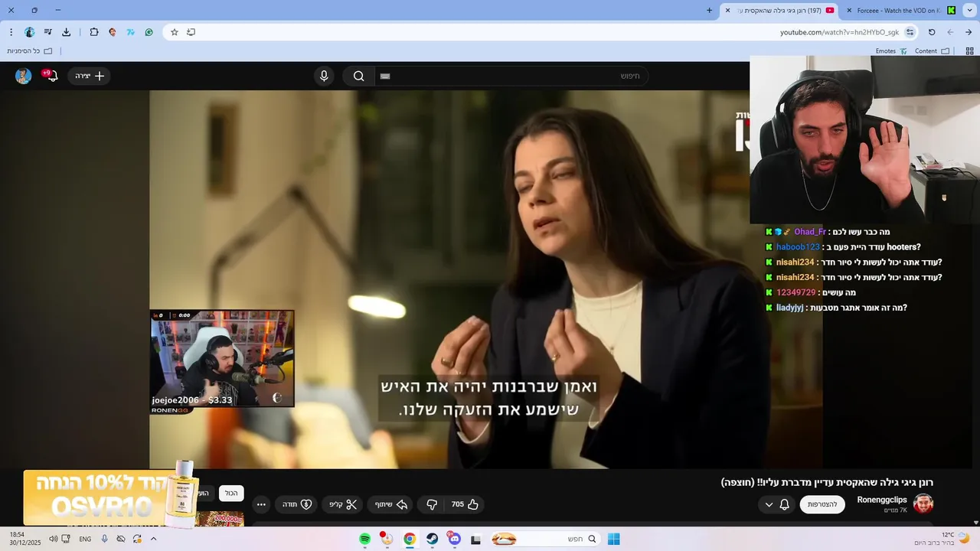Click the Grammarly extension icon

(x=149, y=32)
